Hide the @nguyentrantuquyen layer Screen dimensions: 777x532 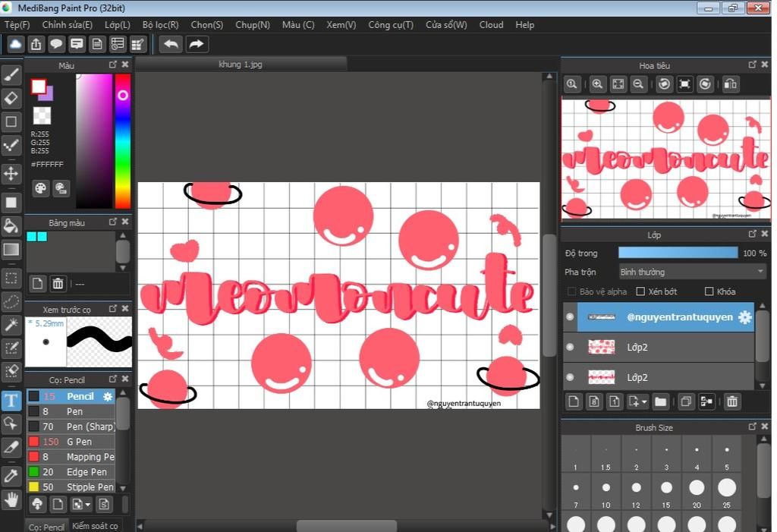pyautogui.click(x=570, y=316)
